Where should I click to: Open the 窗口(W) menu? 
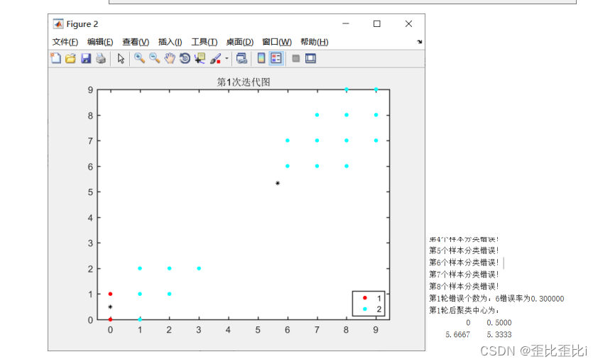point(276,42)
